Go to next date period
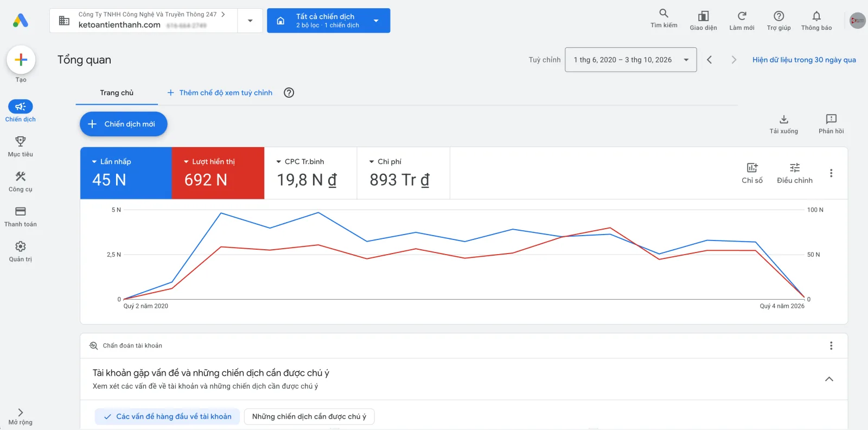 [x=733, y=60]
